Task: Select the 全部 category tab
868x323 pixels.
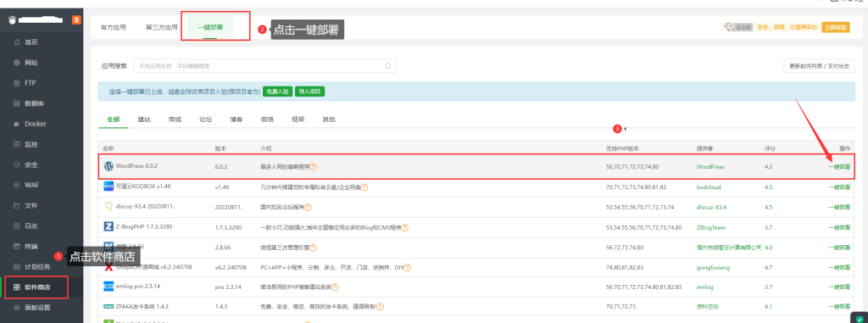Action: [x=113, y=120]
